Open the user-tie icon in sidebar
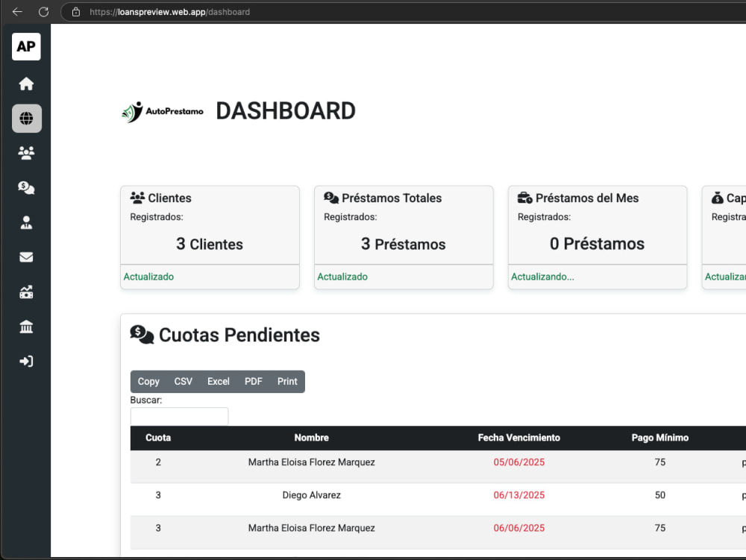This screenshot has height=560, width=746. point(26,222)
